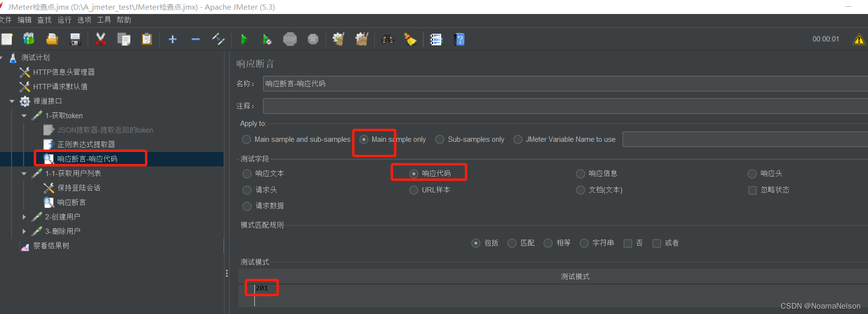Image resolution: width=868 pixels, height=314 pixels.
Task: Click the 名称 input field
Action: (565, 84)
